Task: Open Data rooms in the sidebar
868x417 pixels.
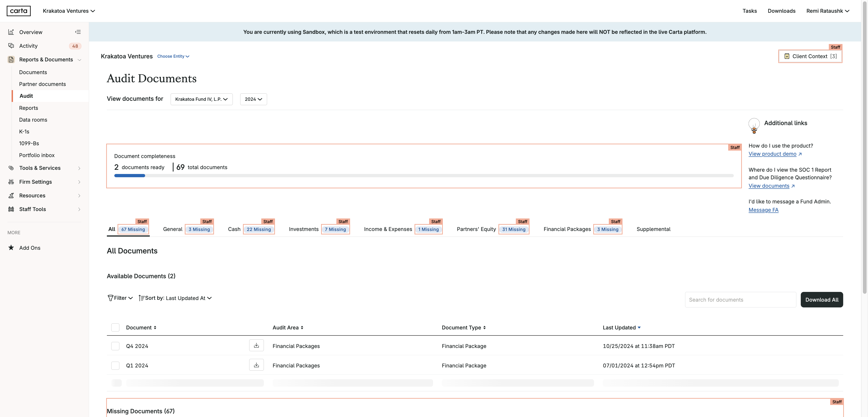Action: [x=33, y=120]
